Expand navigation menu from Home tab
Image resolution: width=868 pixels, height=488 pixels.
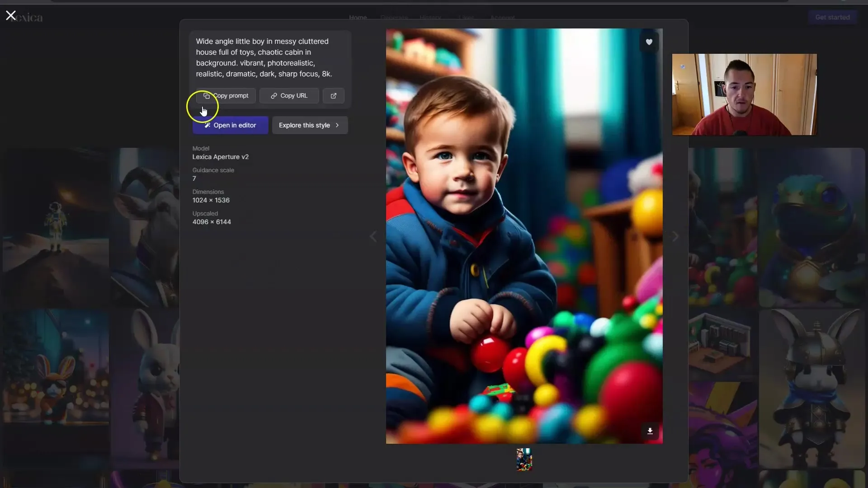point(358,17)
